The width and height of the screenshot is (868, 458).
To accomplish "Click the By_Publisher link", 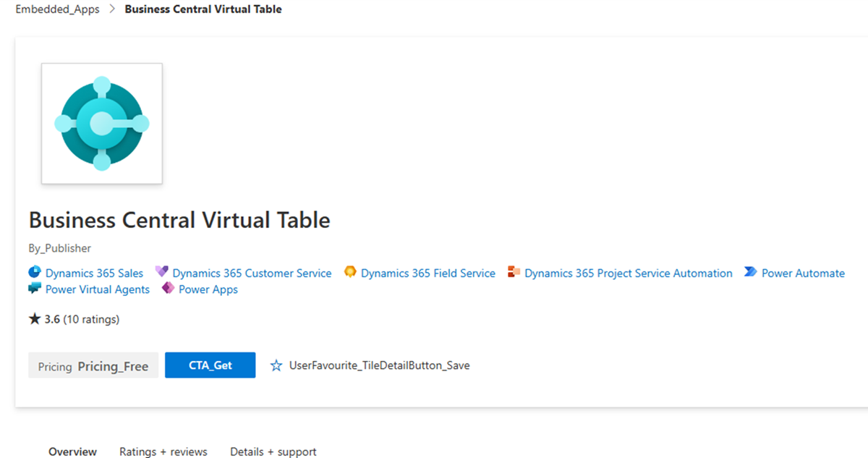I will [x=59, y=248].
